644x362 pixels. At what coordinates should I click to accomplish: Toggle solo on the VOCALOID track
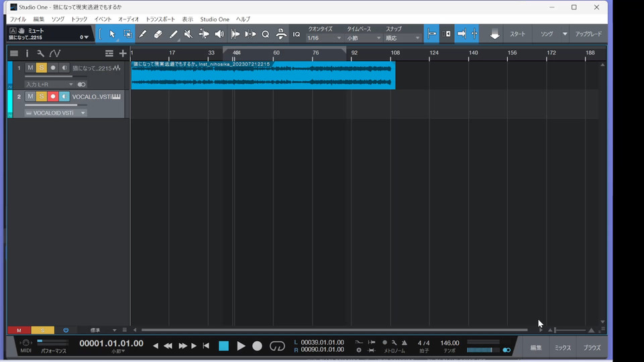(42, 97)
